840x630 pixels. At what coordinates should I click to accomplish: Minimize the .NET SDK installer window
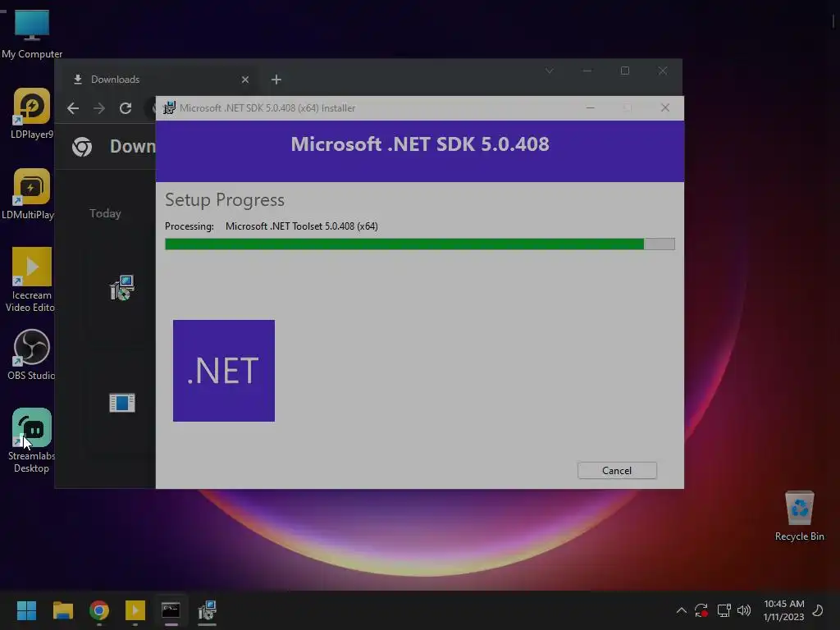pyautogui.click(x=591, y=107)
